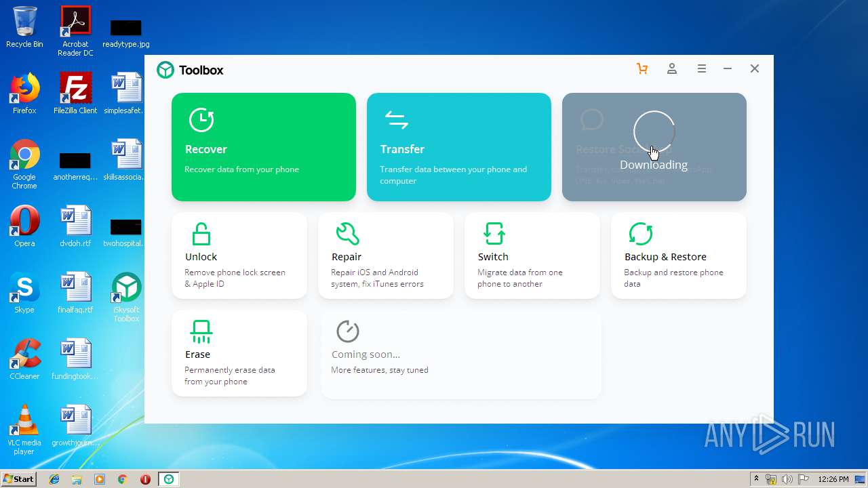Select the Google Chrome desktop shortcut
The width and height of the screenshot is (868, 488).
[x=24, y=165]
